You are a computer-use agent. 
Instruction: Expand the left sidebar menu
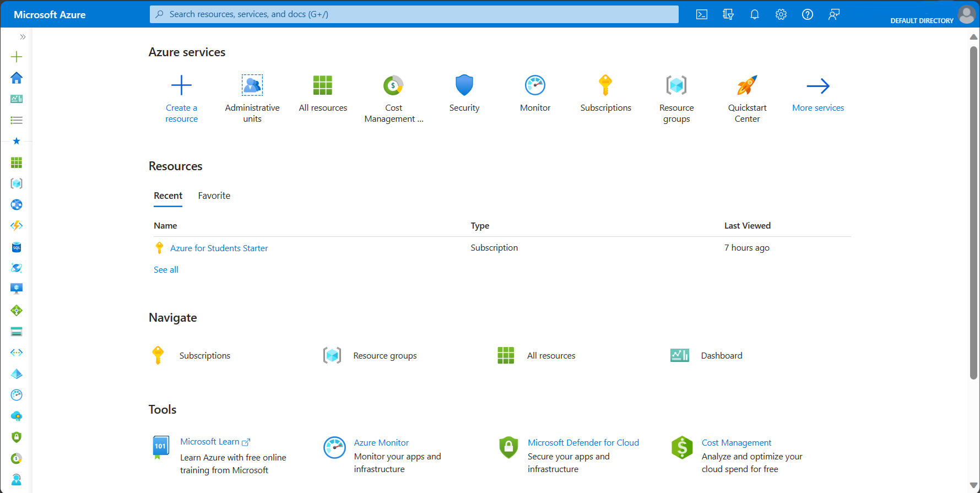(x=23, y=37)
